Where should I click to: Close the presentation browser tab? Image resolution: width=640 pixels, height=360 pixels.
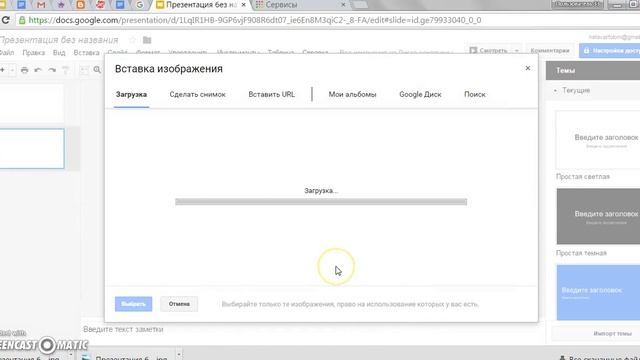pos(244,5)
